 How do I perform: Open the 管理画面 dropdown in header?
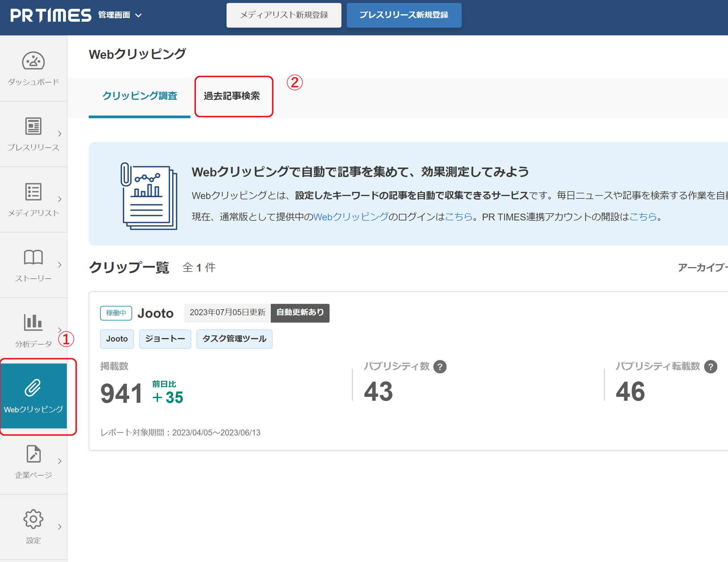[x=120, y=15]
